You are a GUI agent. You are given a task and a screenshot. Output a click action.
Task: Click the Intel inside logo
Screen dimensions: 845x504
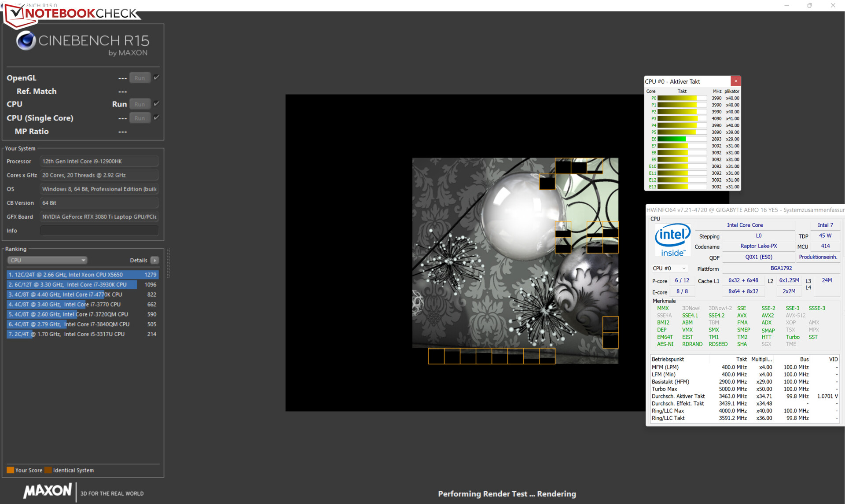[x=672, y=240]
